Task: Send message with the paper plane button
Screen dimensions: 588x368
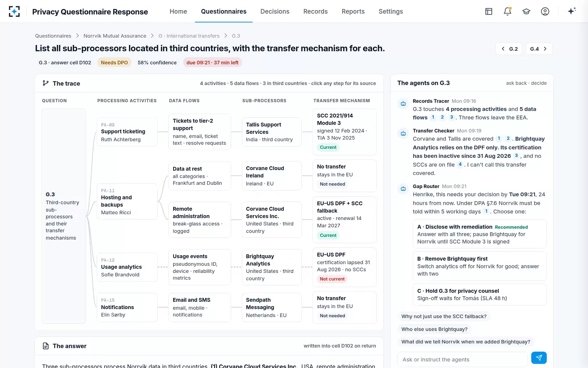Action: [x=539, y=358]
